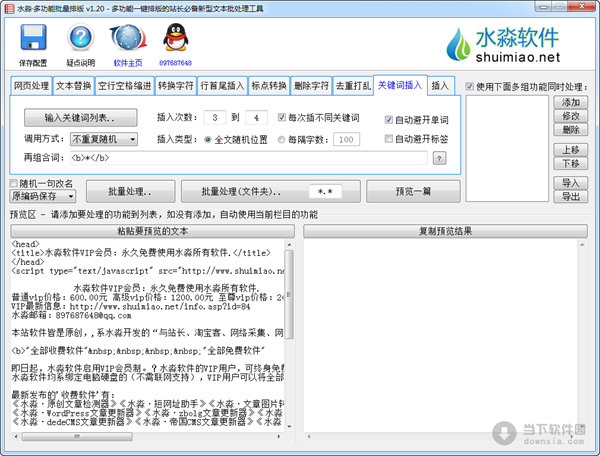Switch to the 去重打乱 tab
The image size is (600, 456).
(353, 86)
